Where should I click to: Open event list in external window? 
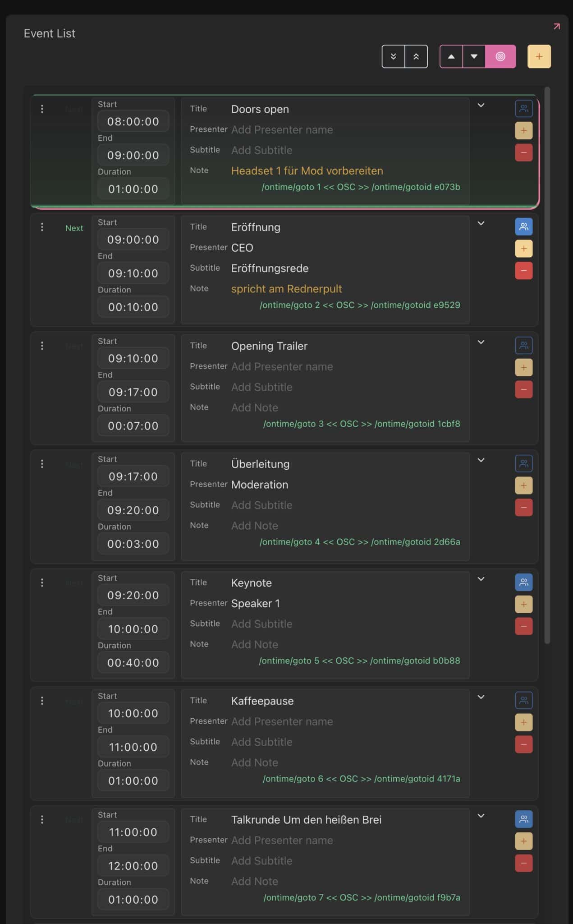click(x=557, y=27)
